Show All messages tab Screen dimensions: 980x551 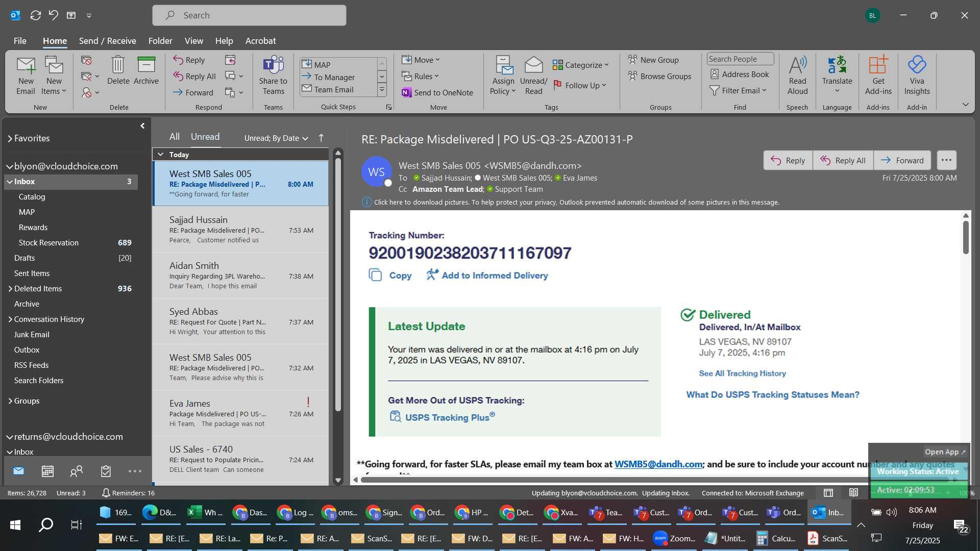(175, 137)
